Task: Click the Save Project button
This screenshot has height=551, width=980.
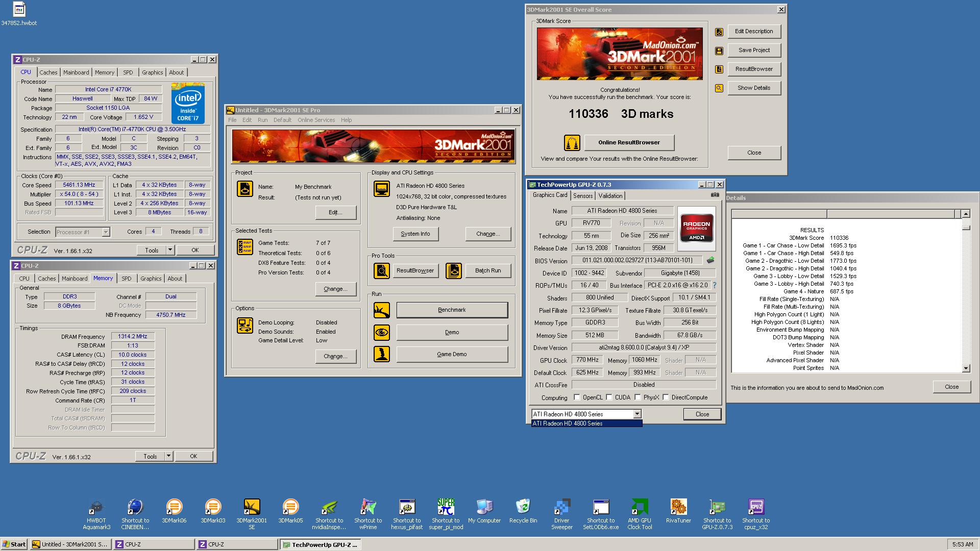Action: [x=754, y=50]
